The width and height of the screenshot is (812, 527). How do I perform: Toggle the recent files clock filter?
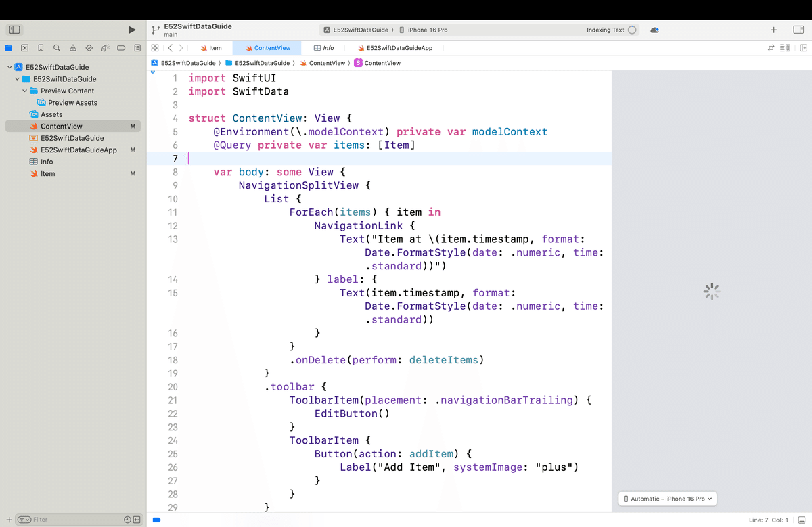127,519
